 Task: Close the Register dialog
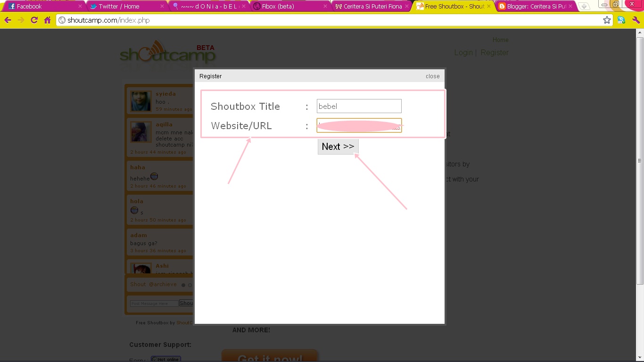coord(432,76)
